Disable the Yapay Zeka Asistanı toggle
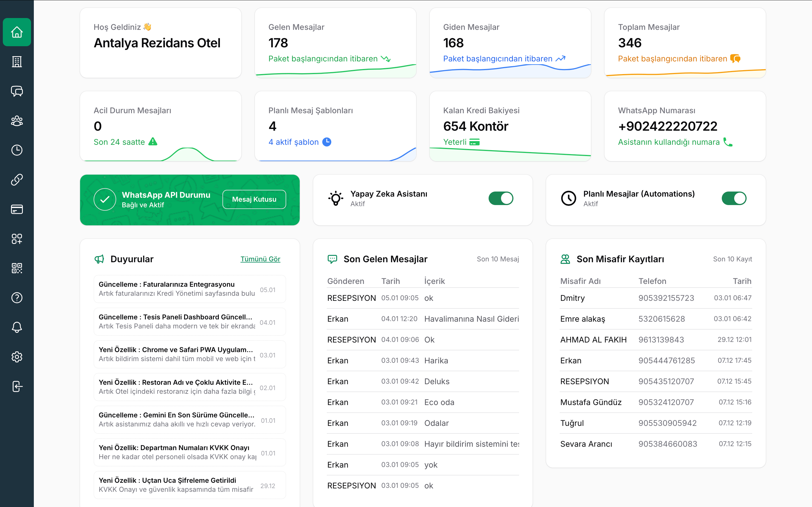Screen dimensions: 812x507 pos(501,198)
